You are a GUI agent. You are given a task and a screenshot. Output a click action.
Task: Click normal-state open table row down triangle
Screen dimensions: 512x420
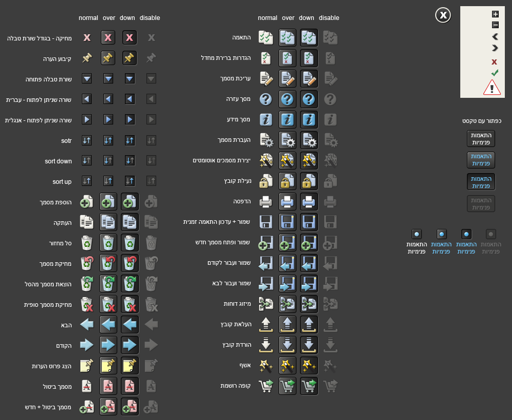[x=87, y=79]
